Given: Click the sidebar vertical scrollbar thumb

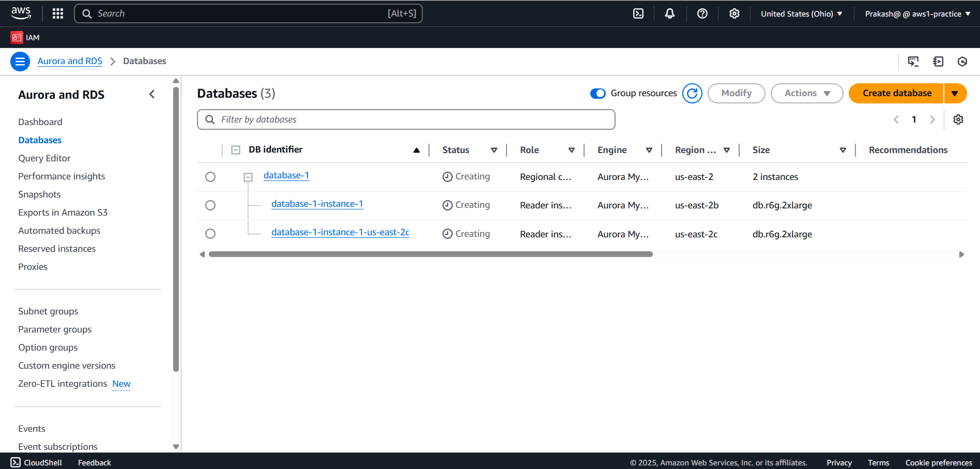Looking at the screenshot, I should [x=176, y=229].
